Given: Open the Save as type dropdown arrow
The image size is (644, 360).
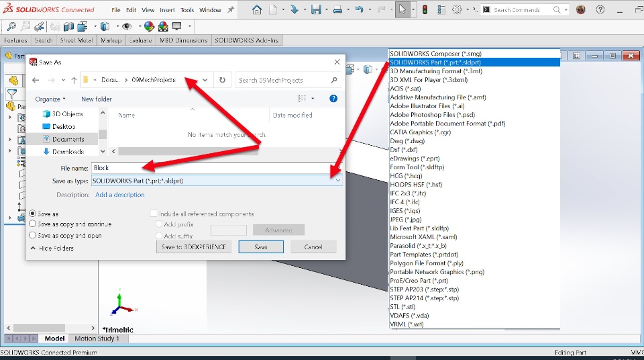Looking at the screenshot, I should click(x=337, y=181).
